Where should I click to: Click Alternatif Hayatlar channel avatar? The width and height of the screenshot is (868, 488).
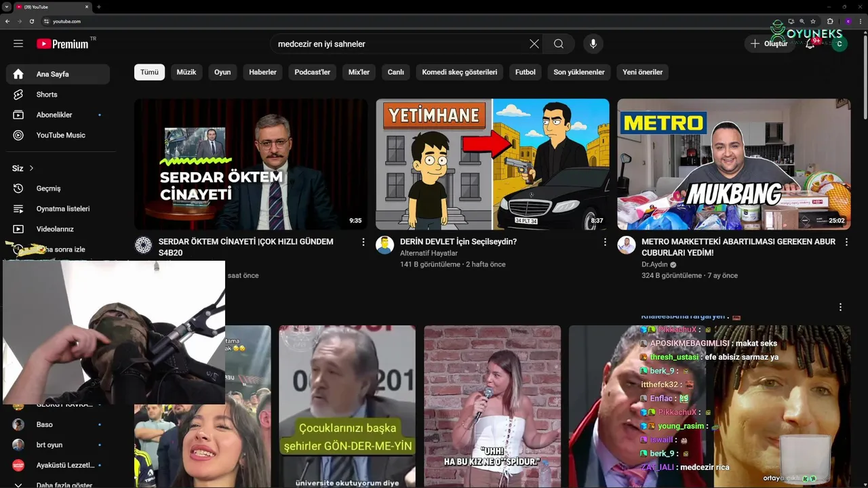point(384,245)
